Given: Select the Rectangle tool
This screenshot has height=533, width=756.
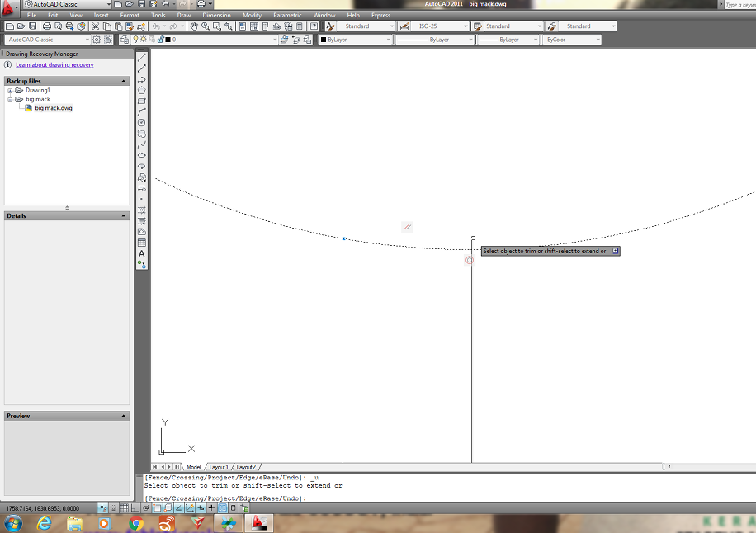Looking at the screenshot, I should pyautogui.click(x=142, y=101).
